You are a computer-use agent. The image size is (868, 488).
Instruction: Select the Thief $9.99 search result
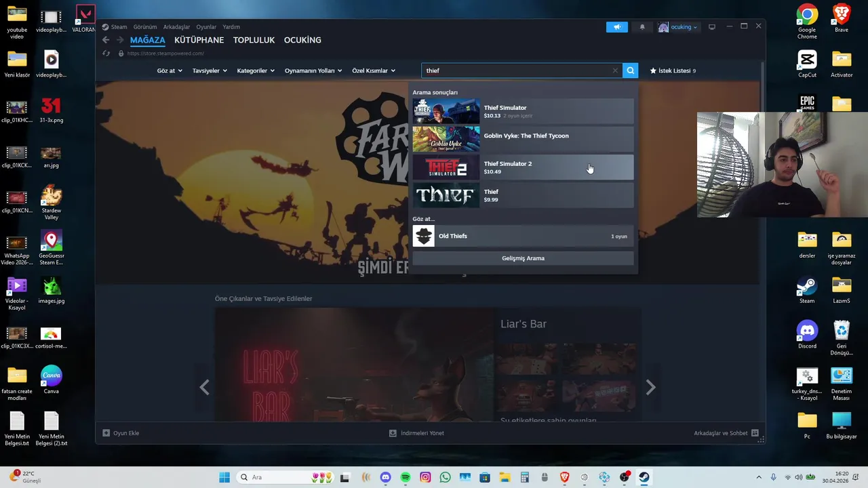(x=523, y=195)
